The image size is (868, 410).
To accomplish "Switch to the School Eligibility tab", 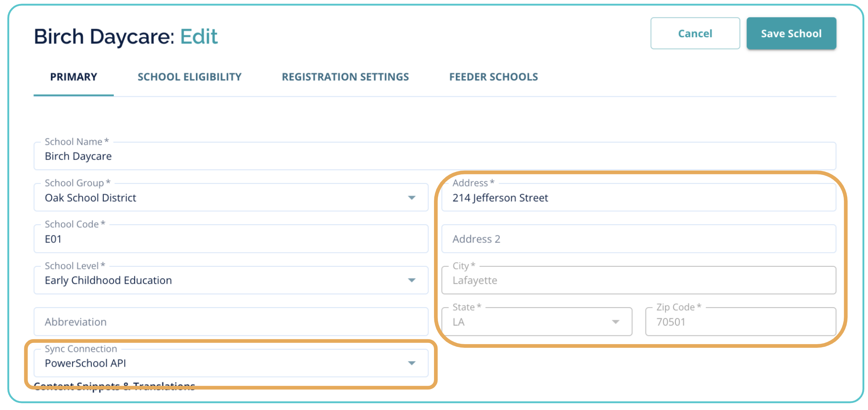I will click(189, 77).
